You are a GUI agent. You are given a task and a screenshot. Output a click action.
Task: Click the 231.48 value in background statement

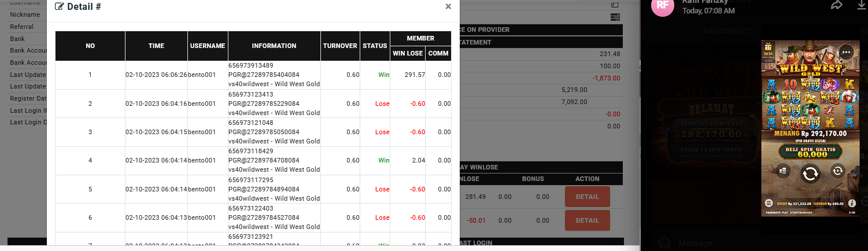610,54
